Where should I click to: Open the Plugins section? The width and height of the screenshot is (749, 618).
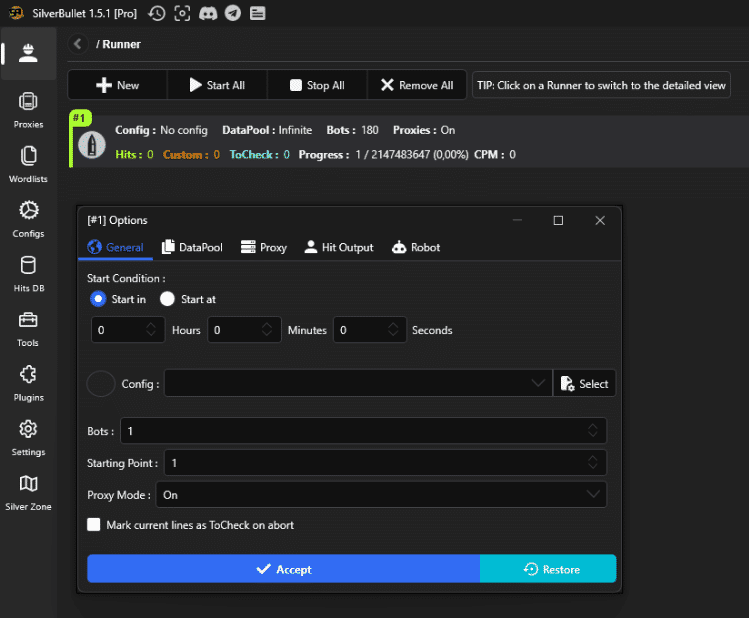[x=28, y=381]
